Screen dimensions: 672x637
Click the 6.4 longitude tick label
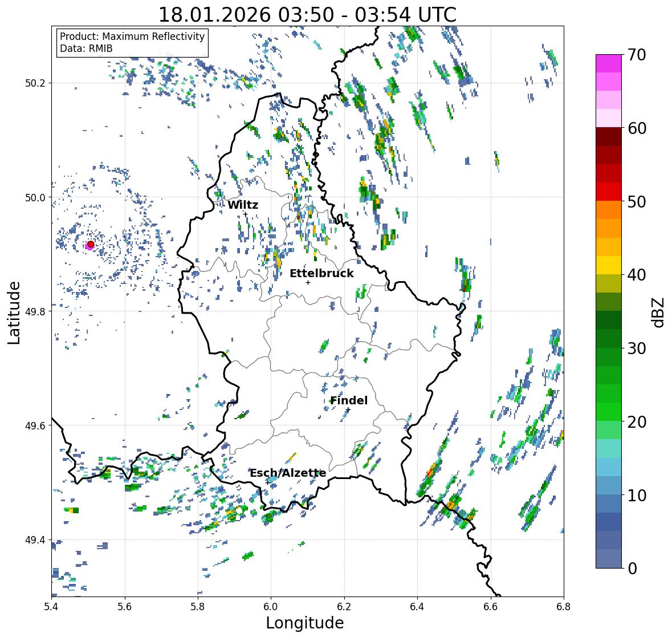417,607
